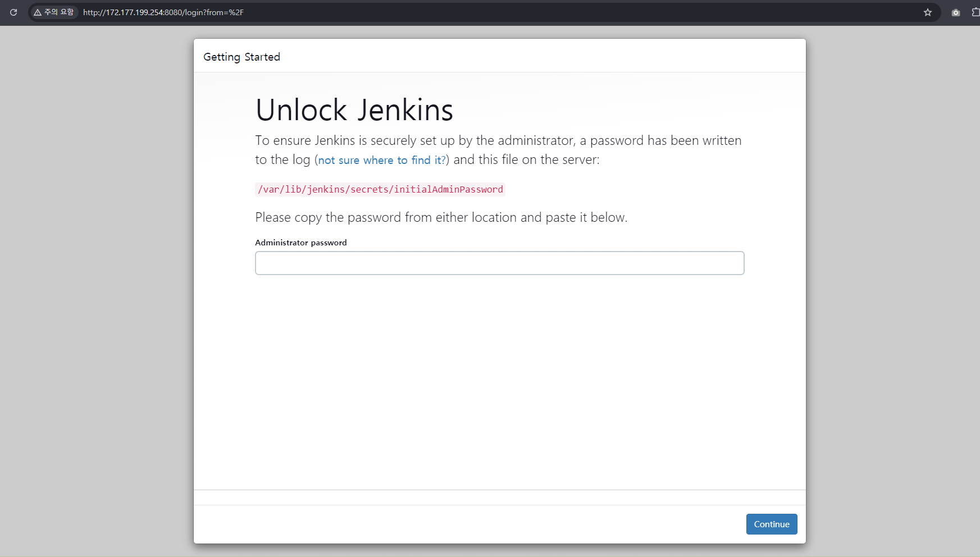Click the Continue button
980x557 pixels.
click(772, 524)
